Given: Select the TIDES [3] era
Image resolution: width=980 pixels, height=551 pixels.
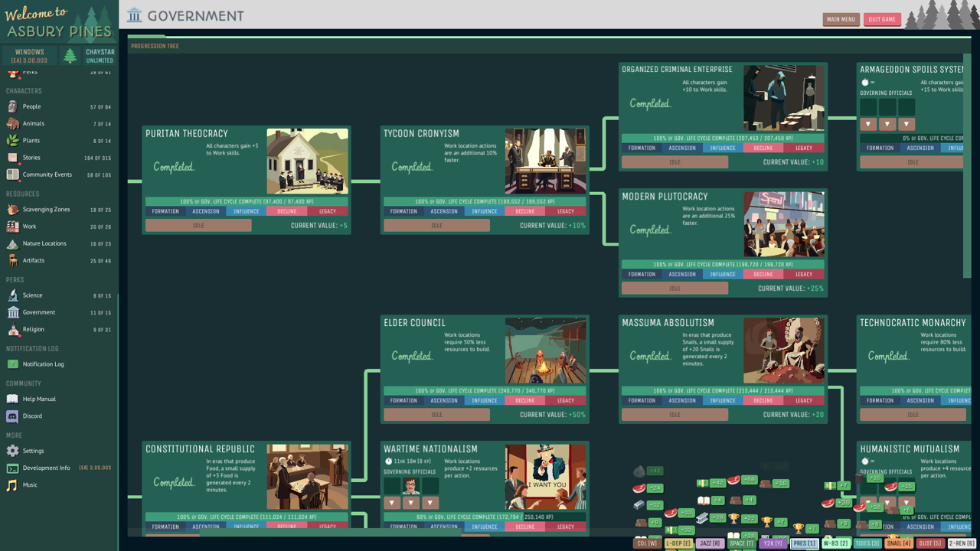Looking at the screenshot, I should pyautogui.click(x=867, y=543).
